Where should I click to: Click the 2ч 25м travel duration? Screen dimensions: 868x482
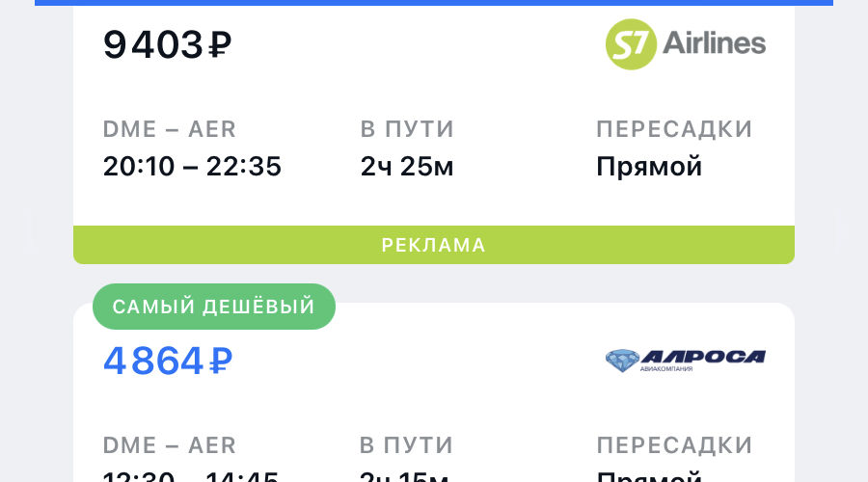(407, 167)
